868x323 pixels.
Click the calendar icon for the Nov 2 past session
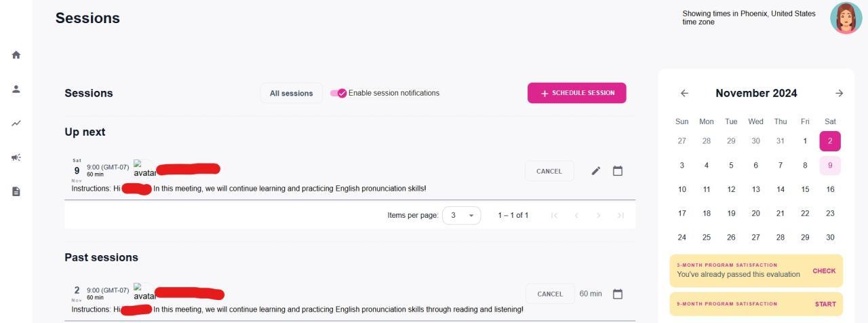point(618,294)
